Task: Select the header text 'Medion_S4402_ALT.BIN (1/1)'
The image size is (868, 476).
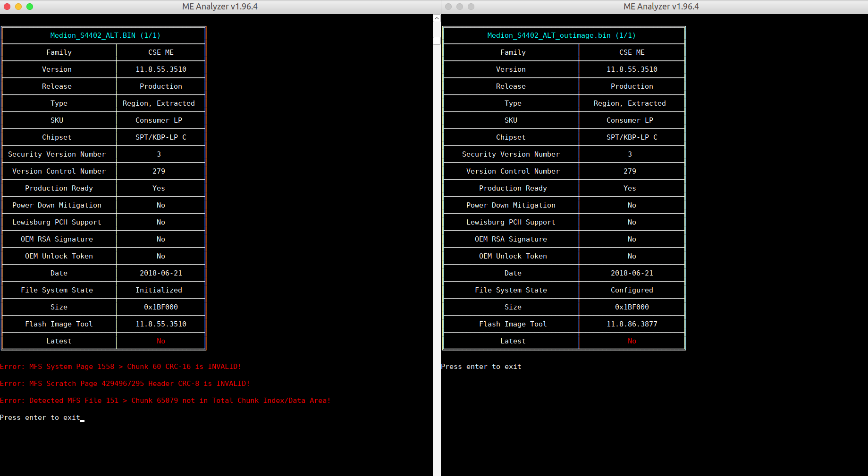Action: click(105, 35)
